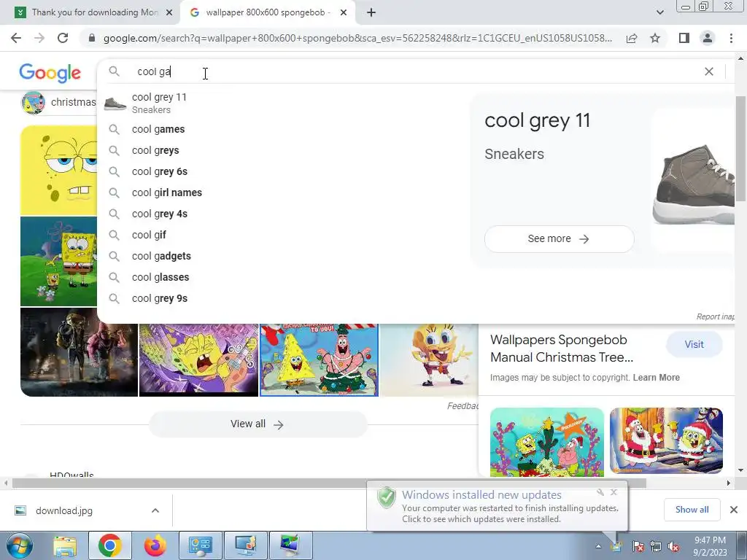Open the Spongebob on green hill thumbnail
747x560 pixels.
[58, 262]
